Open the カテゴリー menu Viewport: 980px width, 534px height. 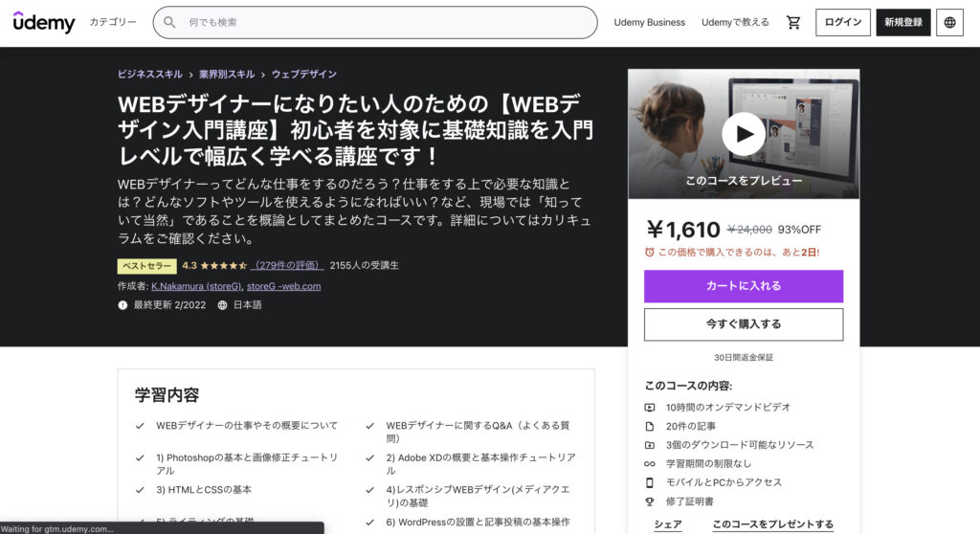pos(113,23)
